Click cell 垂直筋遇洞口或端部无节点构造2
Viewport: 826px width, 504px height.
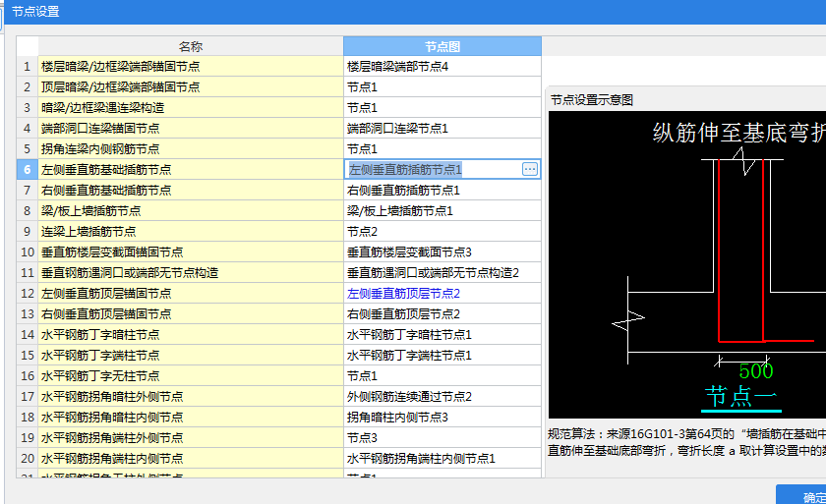click(442, 272)
